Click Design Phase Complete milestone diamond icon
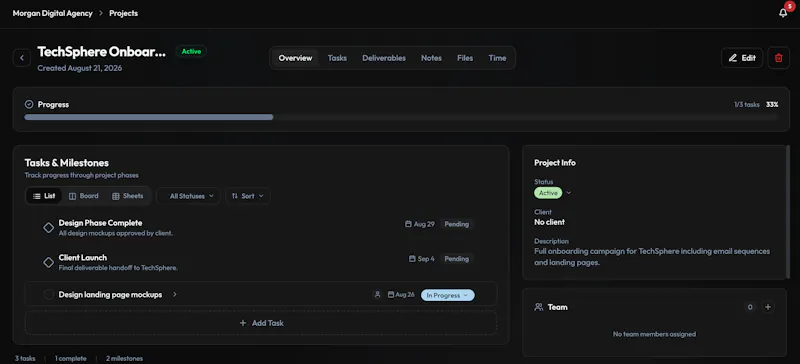 pyautogui.click(x=48, y=228)
